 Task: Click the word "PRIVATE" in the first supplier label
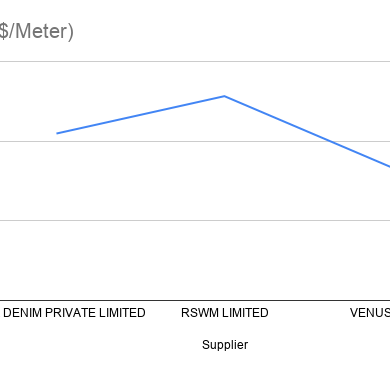[70, 313]
